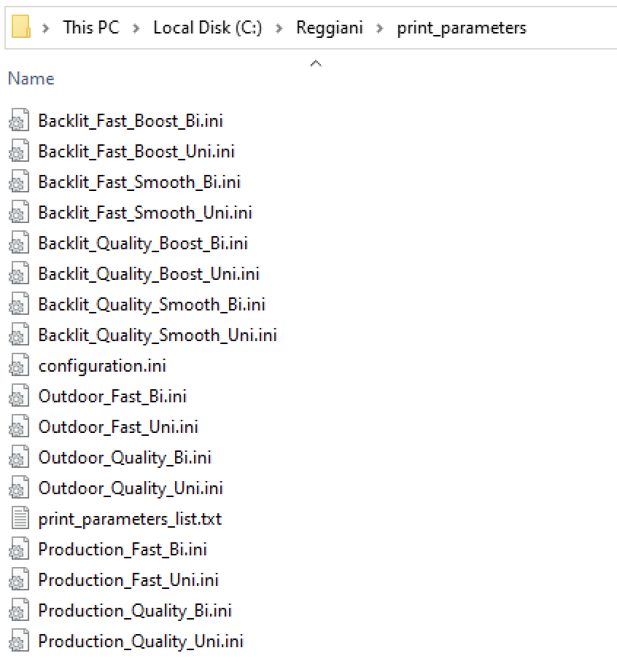Select the file name Production_Quality_Bi.ini

pyautogui.click(x=135, y=612)
